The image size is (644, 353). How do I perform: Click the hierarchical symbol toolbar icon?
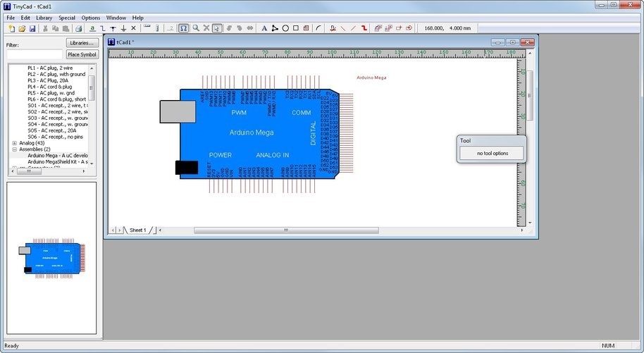coord(377,28)
